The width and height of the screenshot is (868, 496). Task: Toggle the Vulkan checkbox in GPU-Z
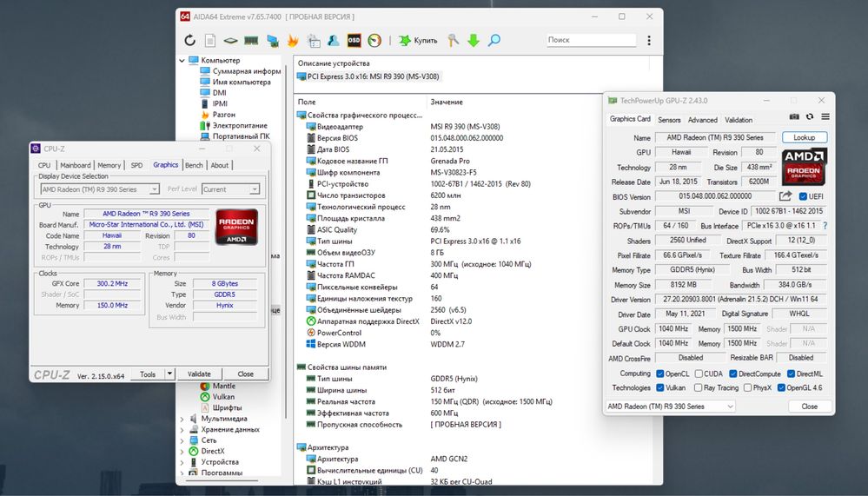click(659, 387)
